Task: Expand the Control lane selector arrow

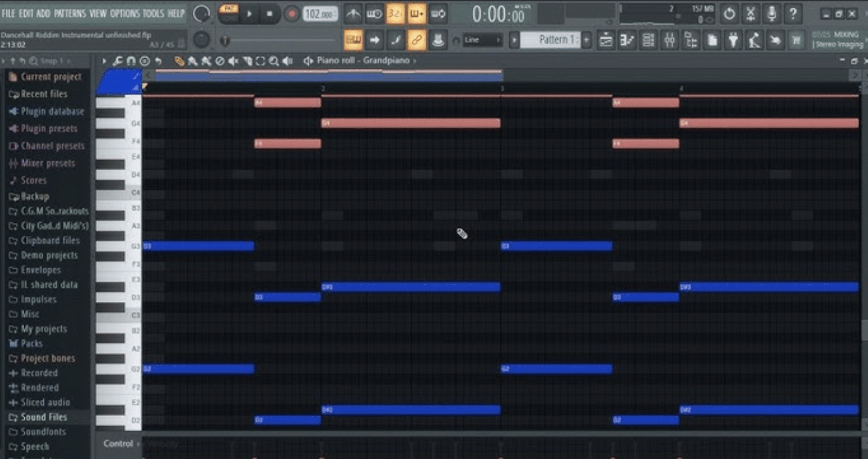Action: (138, 444)
